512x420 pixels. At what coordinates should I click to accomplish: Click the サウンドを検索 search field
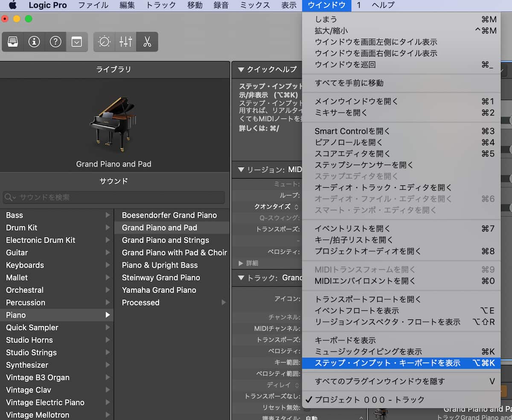click(x=113, y=197)
